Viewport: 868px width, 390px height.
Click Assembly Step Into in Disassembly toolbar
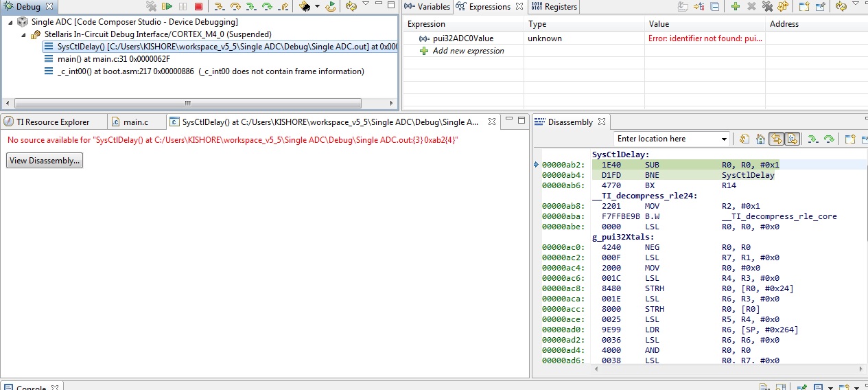pos(813,139)
